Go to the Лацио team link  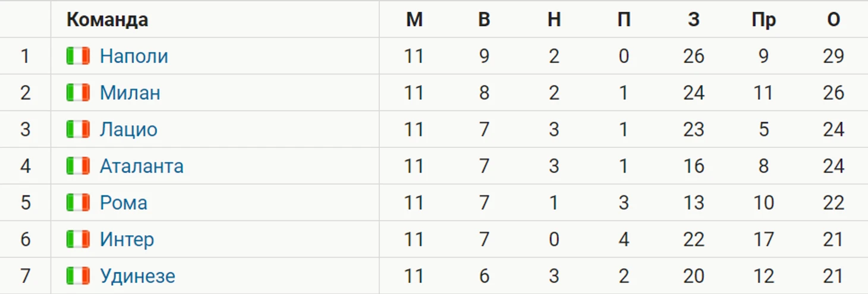tap(128, 129)
